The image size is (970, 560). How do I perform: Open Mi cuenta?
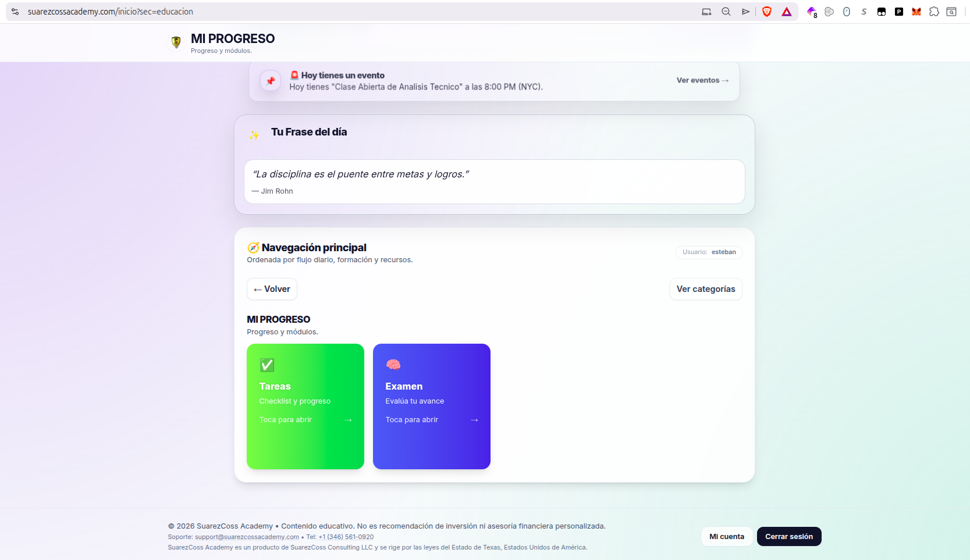tap(726, 537)
